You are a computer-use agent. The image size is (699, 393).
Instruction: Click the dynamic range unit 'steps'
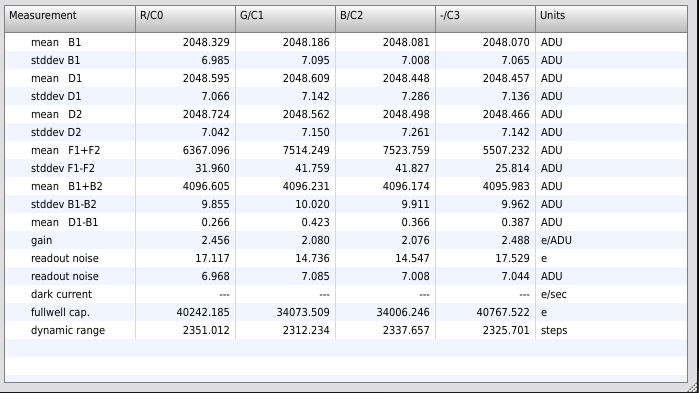point(554,330)
